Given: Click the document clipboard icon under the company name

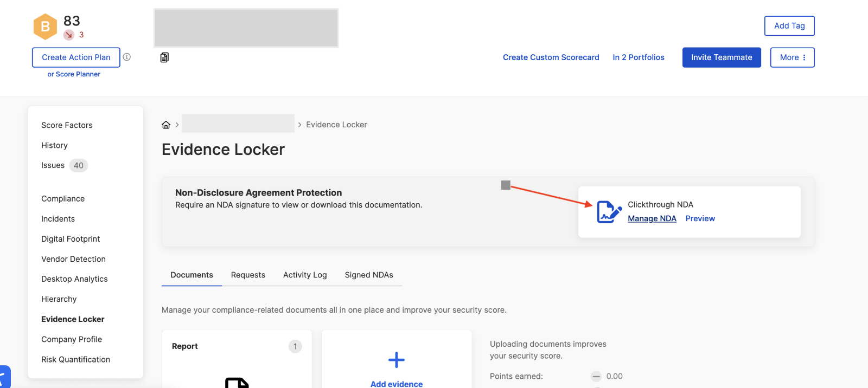Looking at the screenshot, I should [164, 57].
